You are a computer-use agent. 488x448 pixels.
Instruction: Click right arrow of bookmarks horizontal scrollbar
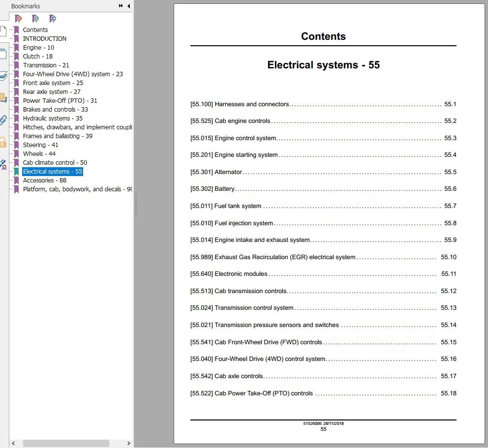click(128, 444)
